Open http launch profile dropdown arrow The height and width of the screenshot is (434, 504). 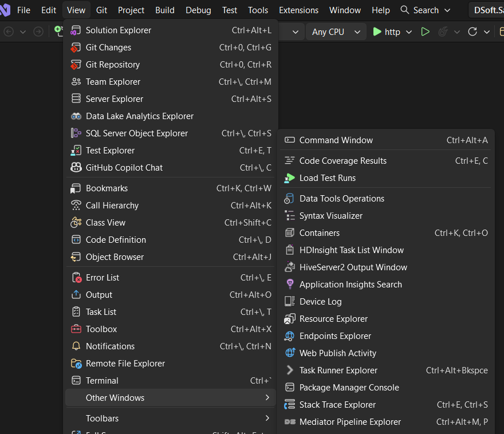point(409,32)
